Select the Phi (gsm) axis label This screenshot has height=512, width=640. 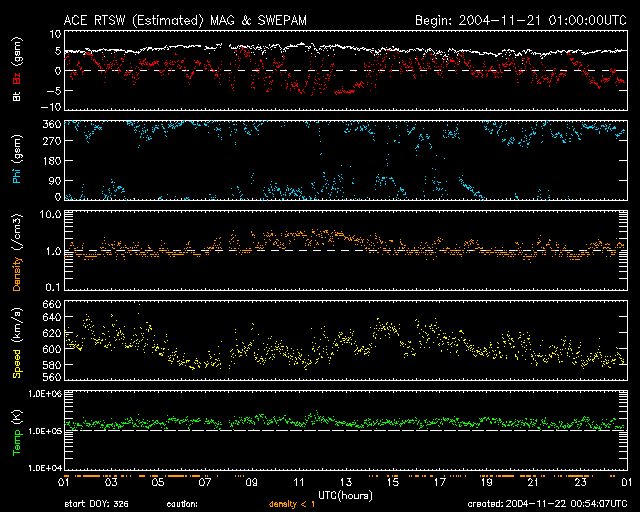pyautogui.click(x=16, y=161)
